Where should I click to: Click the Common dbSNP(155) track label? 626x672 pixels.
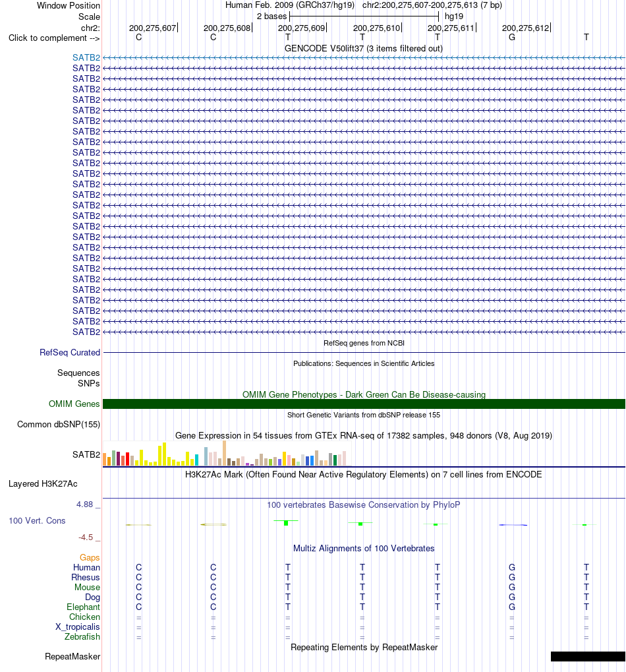point(59,424)
